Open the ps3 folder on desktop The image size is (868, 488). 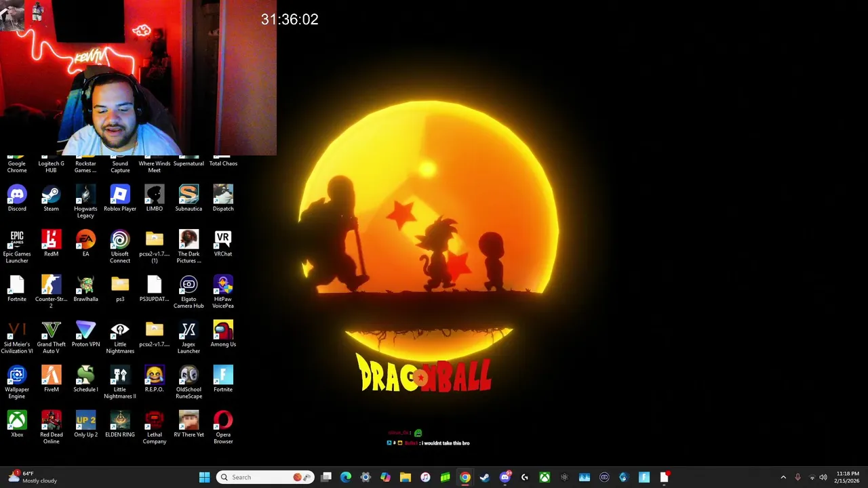[x=120, y=289]
